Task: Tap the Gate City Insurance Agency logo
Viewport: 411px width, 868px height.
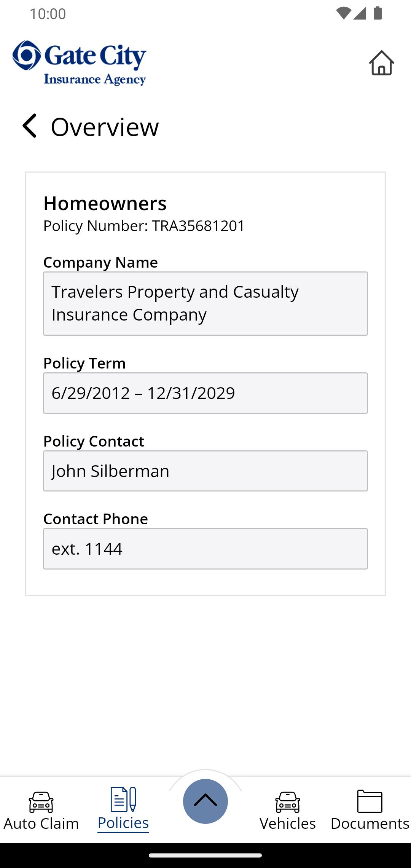Action: point(79,63)
